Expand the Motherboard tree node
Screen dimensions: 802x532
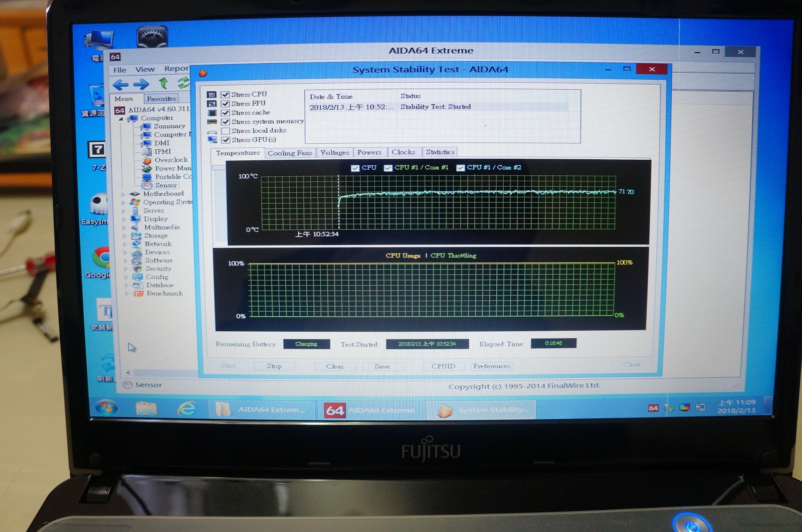tap(123, 194)
